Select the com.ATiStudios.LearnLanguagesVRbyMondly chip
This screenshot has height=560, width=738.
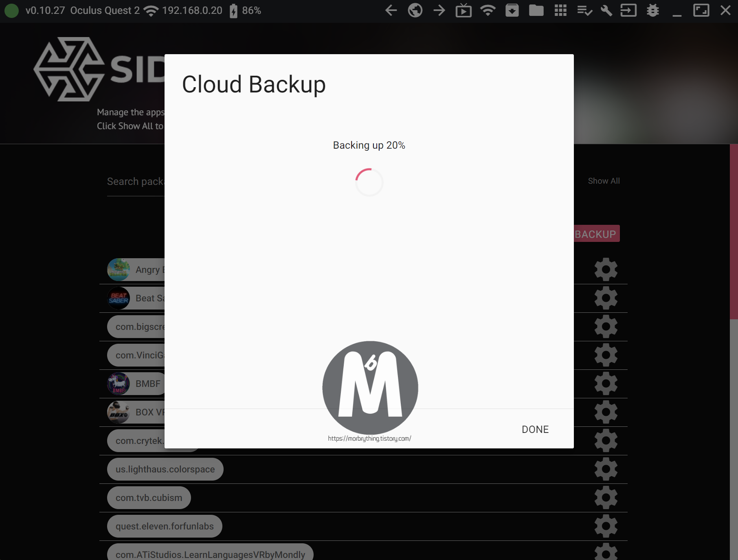[210, 552]
